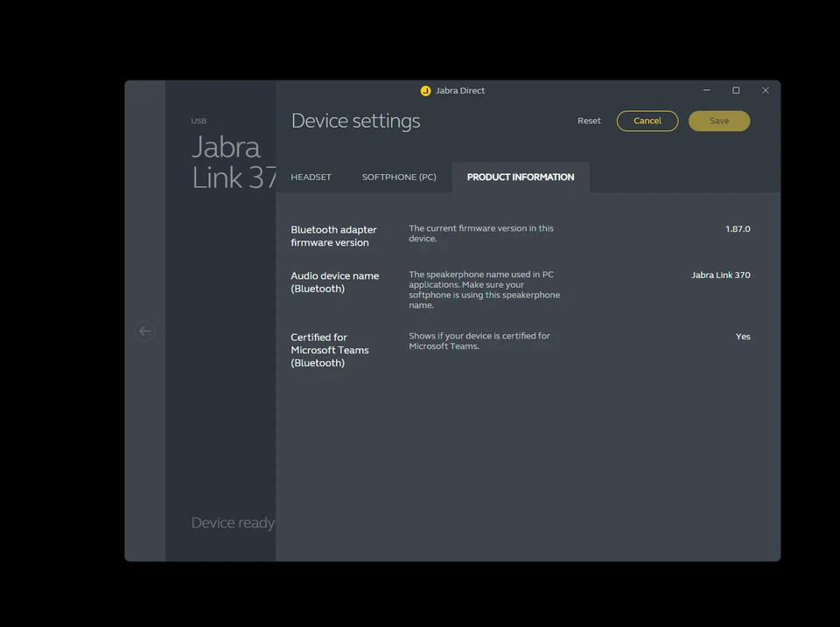Click Reset to restore default settings
This screenshot has width=840, height=627.
(589, 120)
